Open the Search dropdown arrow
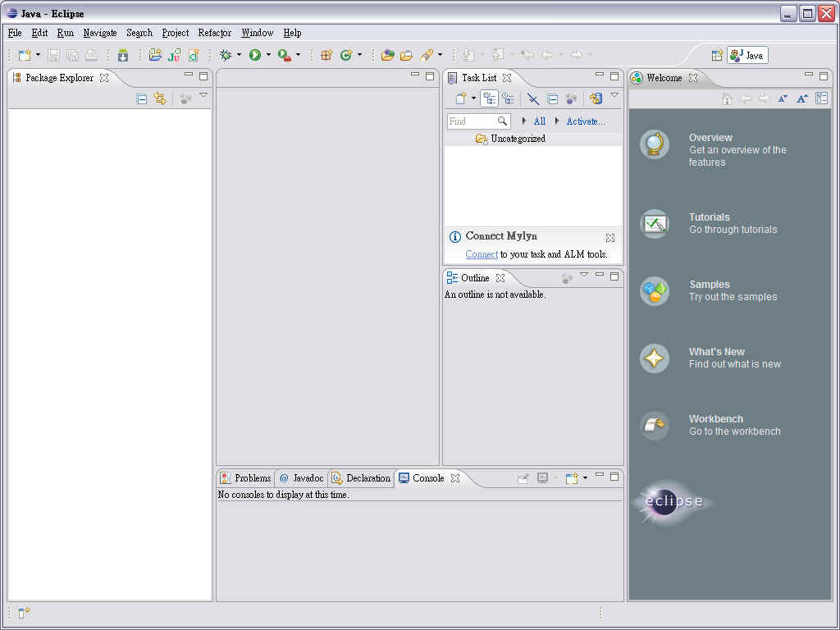840x630 pixels. (x=441, y=55)
